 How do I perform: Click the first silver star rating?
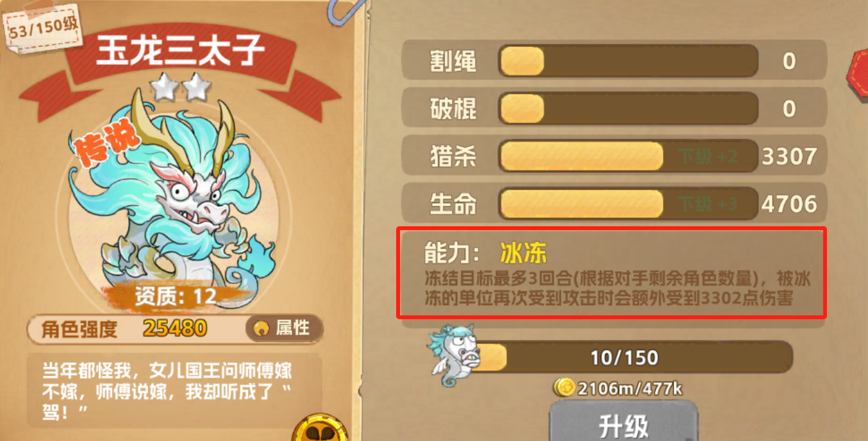tap(165, 87)
